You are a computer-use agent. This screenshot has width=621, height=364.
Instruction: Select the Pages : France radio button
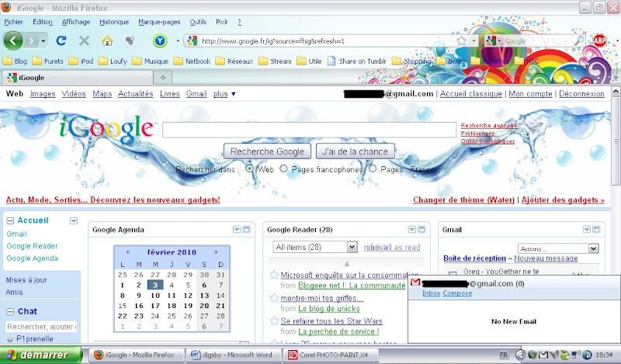(373, 168)
